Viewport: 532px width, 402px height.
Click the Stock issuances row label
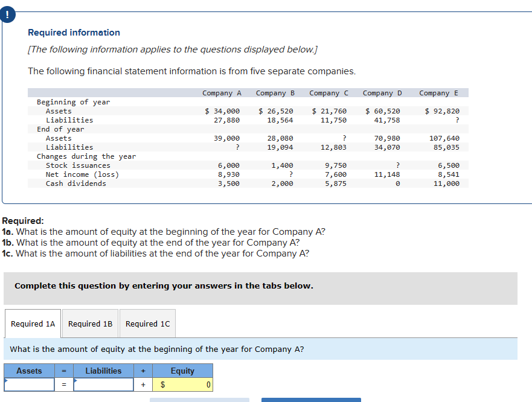tap(78, 165)
